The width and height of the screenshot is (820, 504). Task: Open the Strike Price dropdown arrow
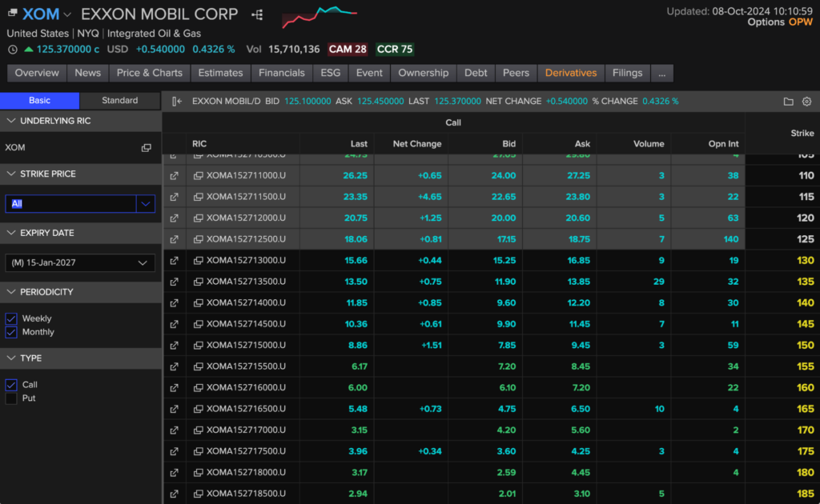pos(146,204)
